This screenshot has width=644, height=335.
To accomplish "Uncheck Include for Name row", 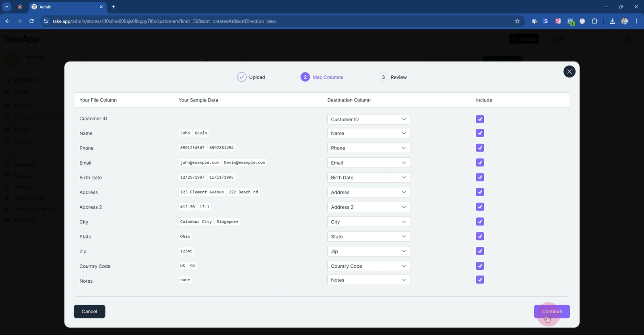I will point(480,133).
